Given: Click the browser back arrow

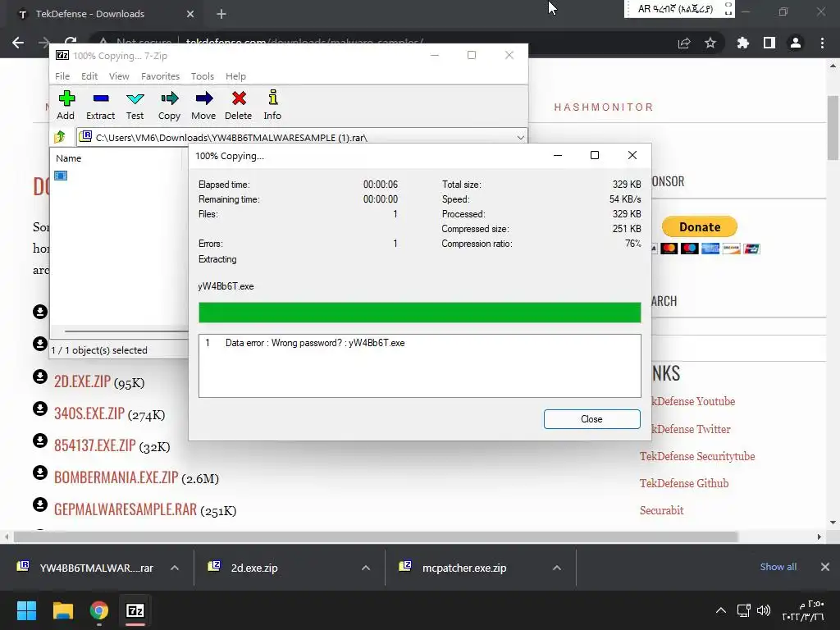Looking at the screenshot, I should click(x=18, y=43).
